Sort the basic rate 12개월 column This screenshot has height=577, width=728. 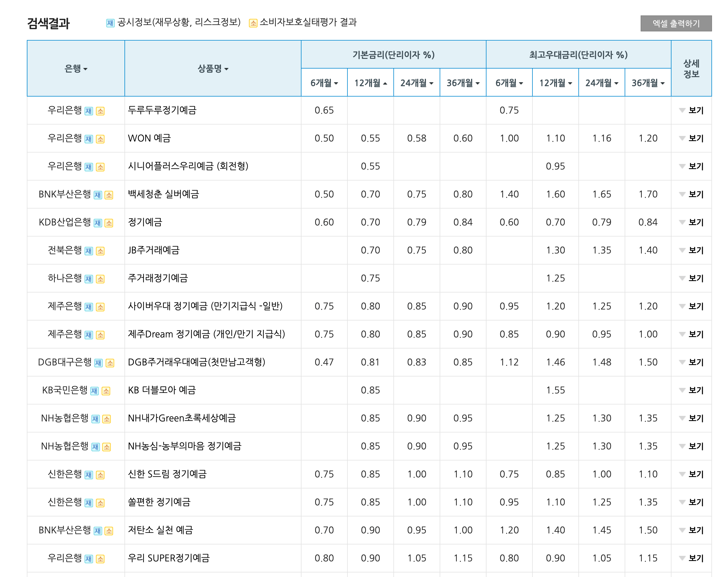pos(370,83)
